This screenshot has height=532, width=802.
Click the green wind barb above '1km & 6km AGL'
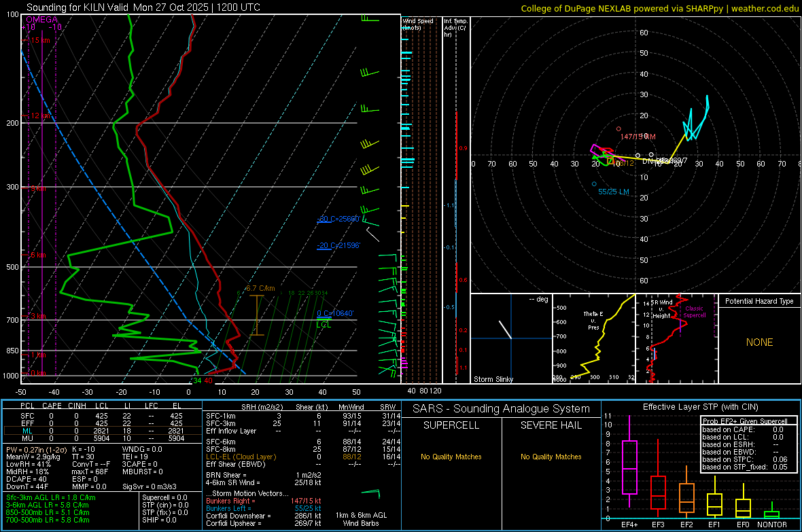(371, 494)
